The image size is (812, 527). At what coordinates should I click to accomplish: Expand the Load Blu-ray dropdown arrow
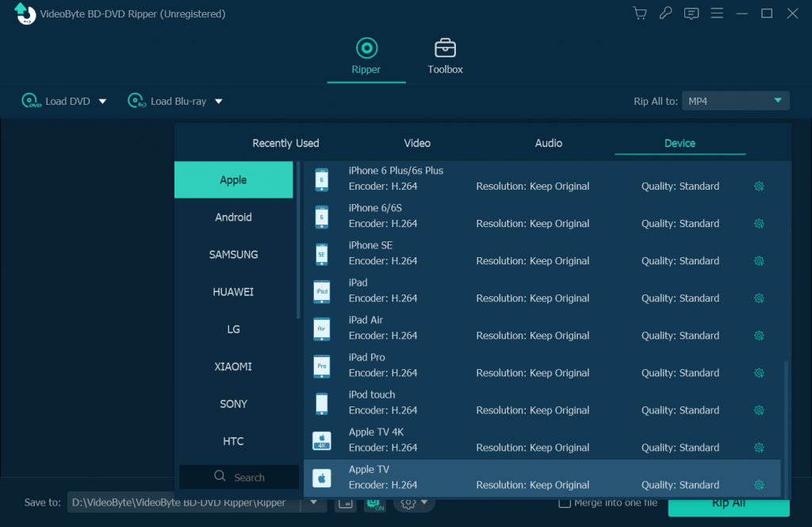coord(219,102)
